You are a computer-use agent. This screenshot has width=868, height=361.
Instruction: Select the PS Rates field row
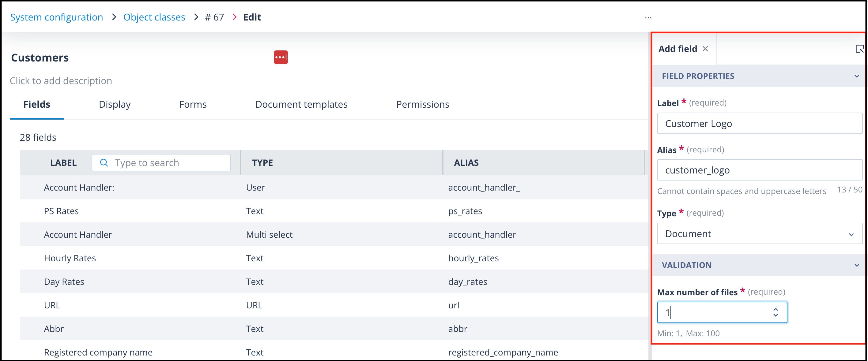(334, 211)
